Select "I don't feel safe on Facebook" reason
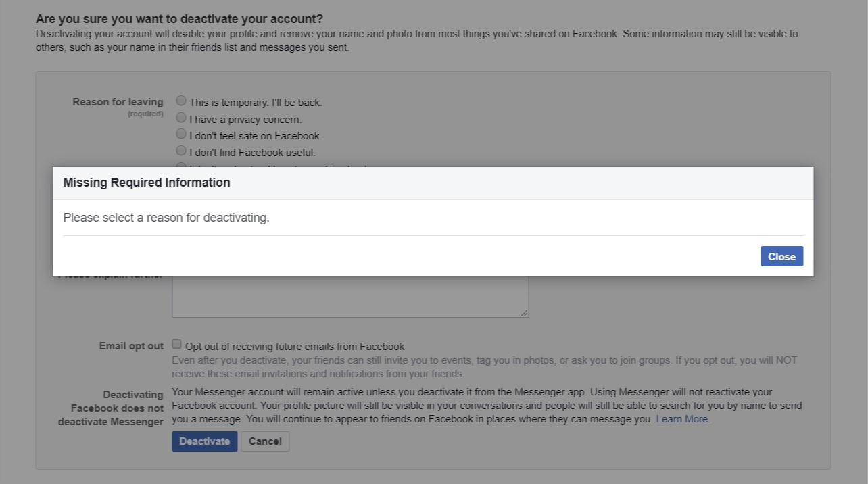The image size is (868, 484). pyautogui.click(x=180, y=133)
